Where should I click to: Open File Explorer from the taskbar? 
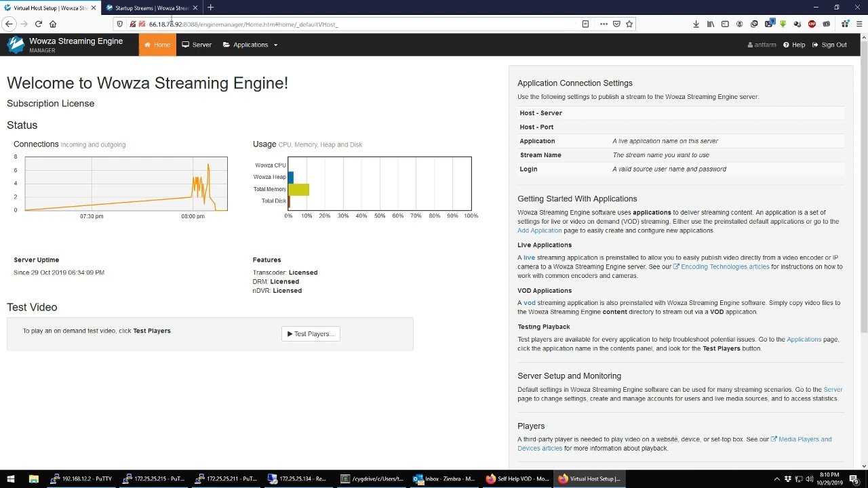[x=33, y=479]
